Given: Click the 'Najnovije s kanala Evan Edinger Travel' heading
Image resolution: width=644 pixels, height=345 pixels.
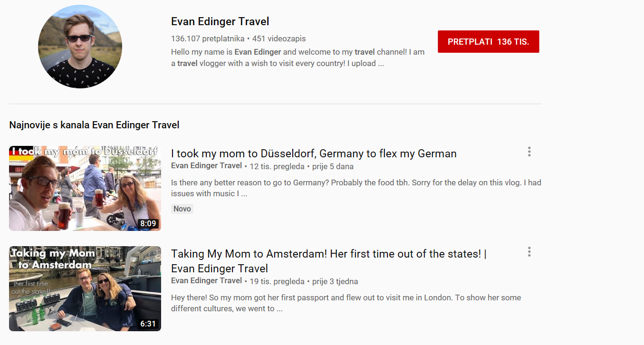Looking at the screenshot, I should pos(94,125).
